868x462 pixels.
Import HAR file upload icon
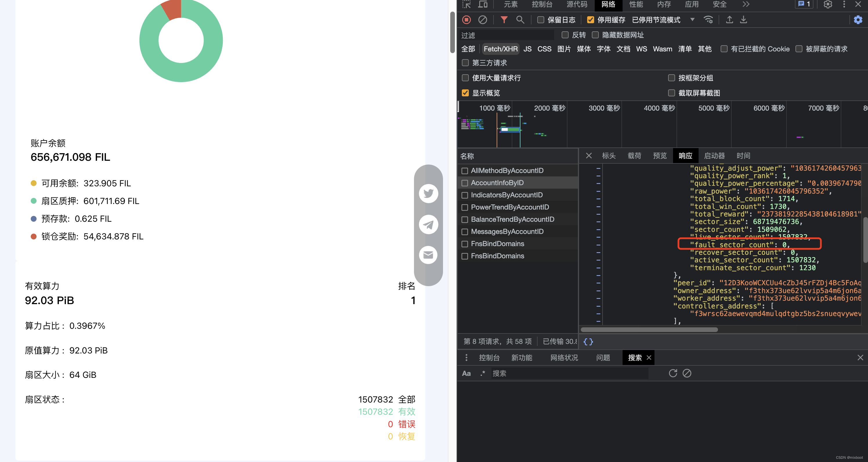(729, 20)
